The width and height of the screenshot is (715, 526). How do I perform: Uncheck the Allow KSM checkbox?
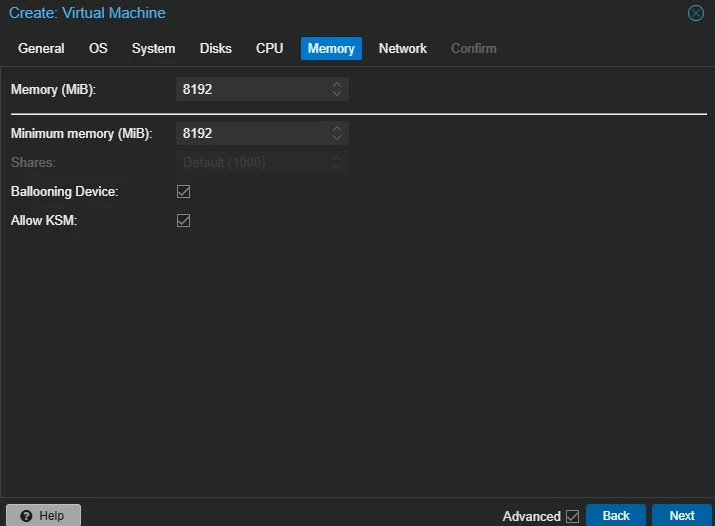click(x=183, y=221)
